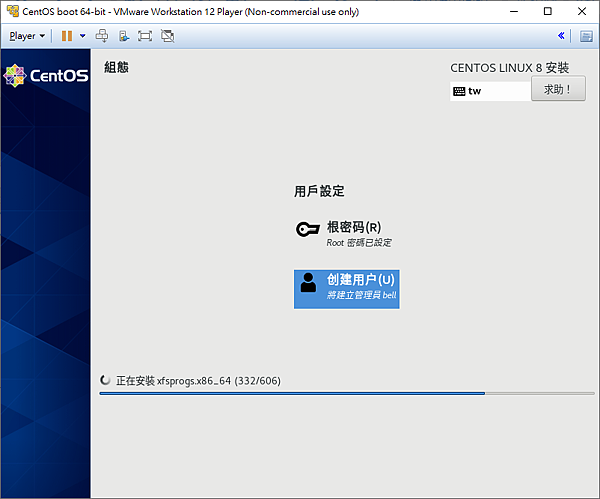Click 將建立管理員 bell subtitle
Viewport: 600px width, 499px height.
pos(362,295)
